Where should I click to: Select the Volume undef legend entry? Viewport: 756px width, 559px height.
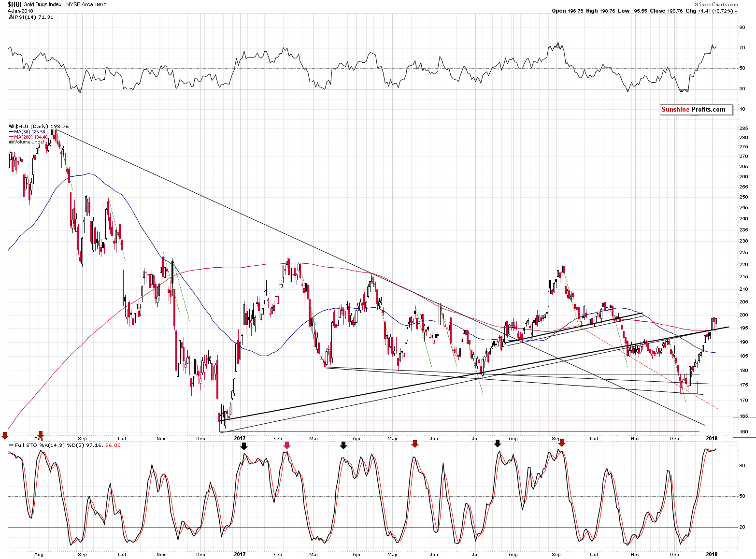pyautogui.click(x=28, y=142)
